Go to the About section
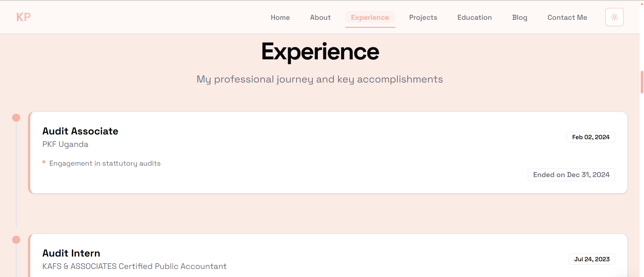This screenshot has width=644, height=277. pyautogui.click(x=320, y=17)
